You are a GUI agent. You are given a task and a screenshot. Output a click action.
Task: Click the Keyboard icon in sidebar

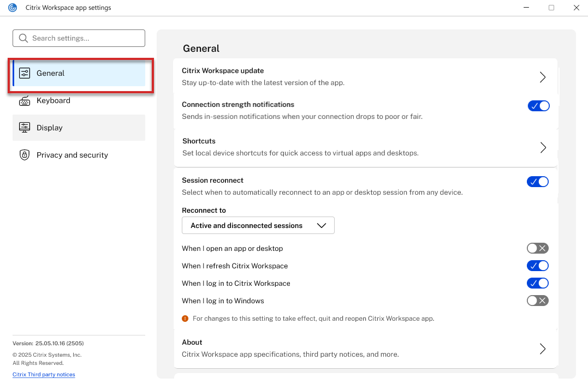[25, 100]
